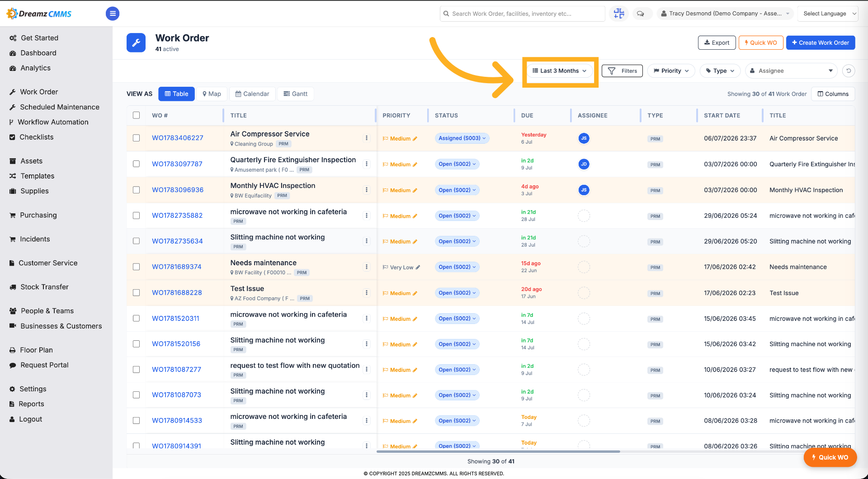Open the Priority filter dropdown
868x479 pixels.
click(671, 71)
